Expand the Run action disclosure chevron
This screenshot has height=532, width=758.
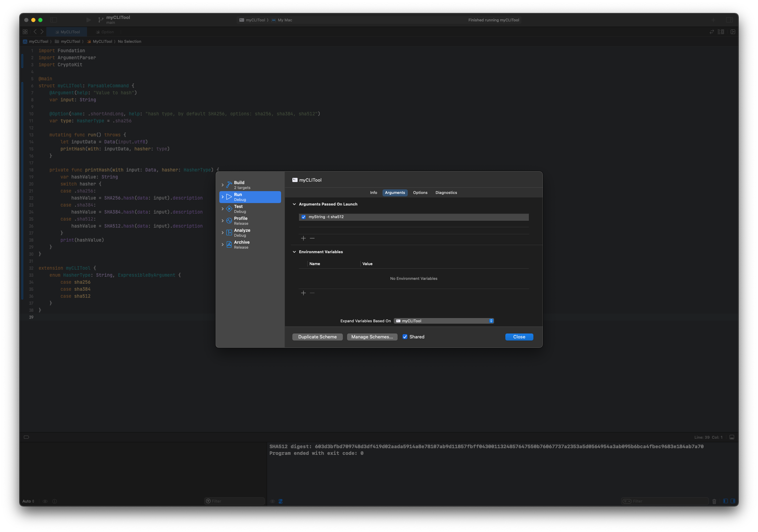(222, 197)
